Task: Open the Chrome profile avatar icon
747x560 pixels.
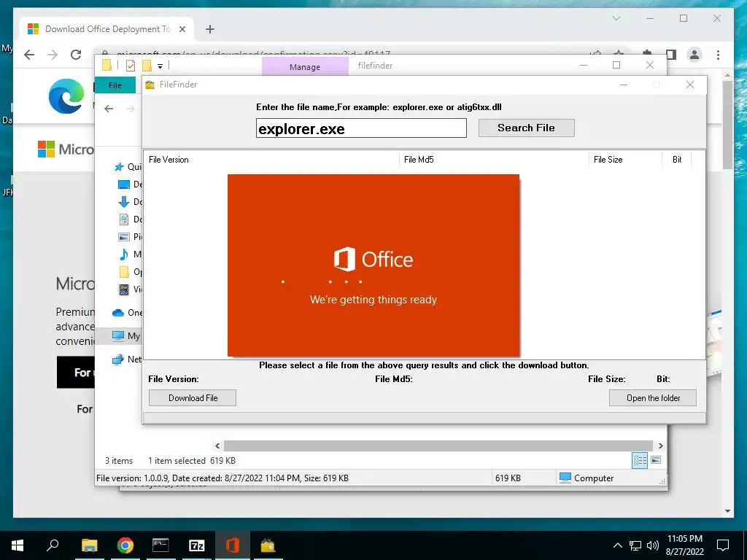Action: pyautogui.click(x=694, y=55)
